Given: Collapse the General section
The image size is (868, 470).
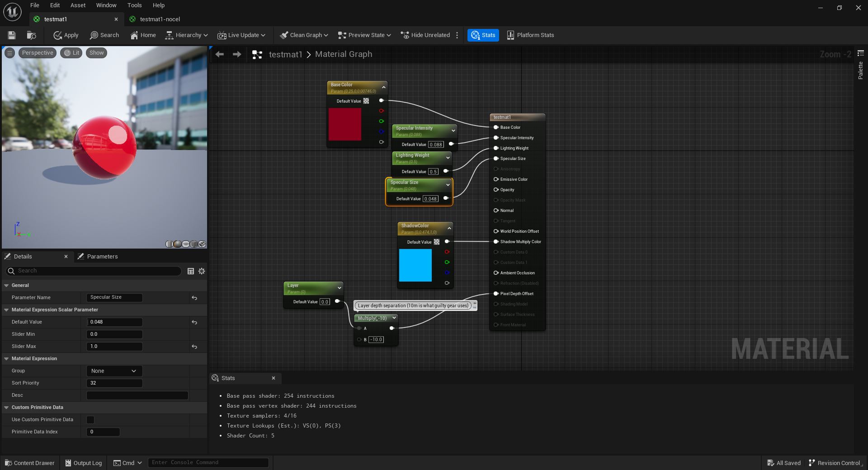Looking at the screenshot, I should click(x=6, y=286).
